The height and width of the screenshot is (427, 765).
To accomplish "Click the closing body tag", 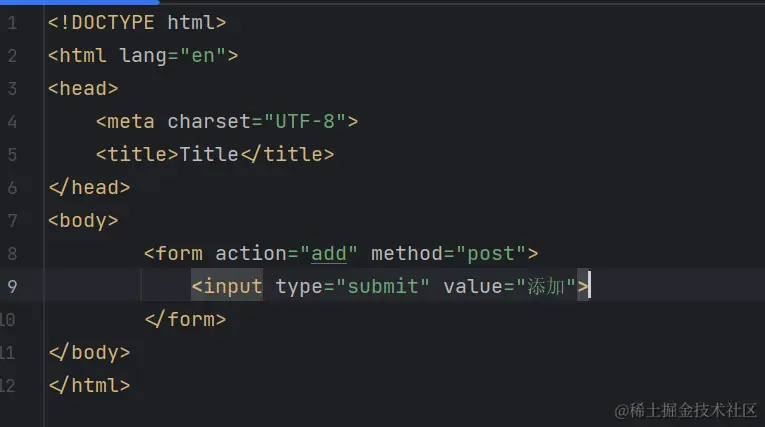I will [x=89, y=352].
